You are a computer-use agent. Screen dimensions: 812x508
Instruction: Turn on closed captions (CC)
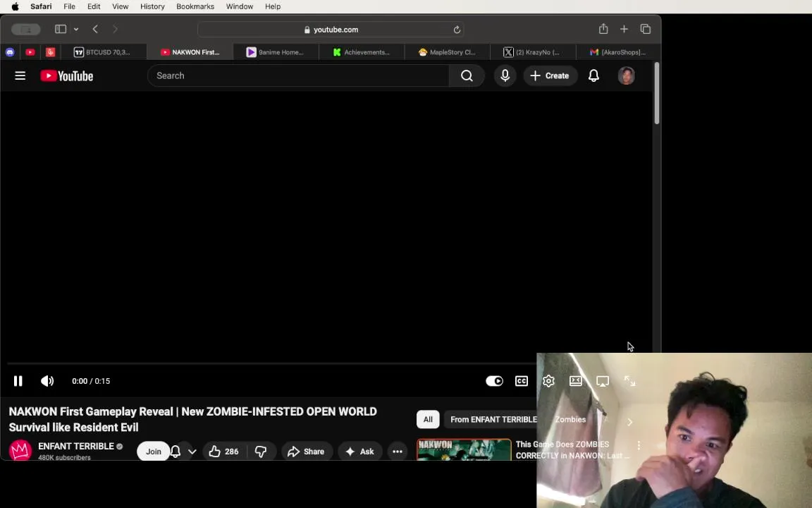[522, 381]
